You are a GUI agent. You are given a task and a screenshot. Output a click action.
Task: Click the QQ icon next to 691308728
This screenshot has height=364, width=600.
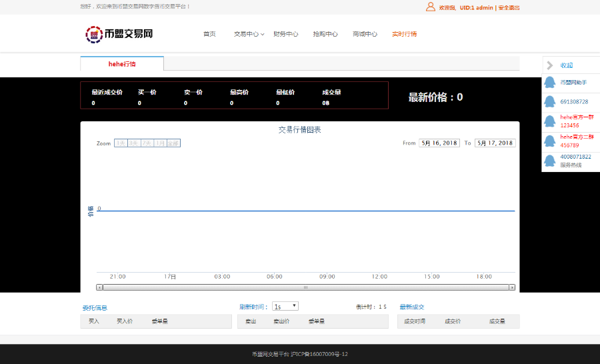point(550,101)
